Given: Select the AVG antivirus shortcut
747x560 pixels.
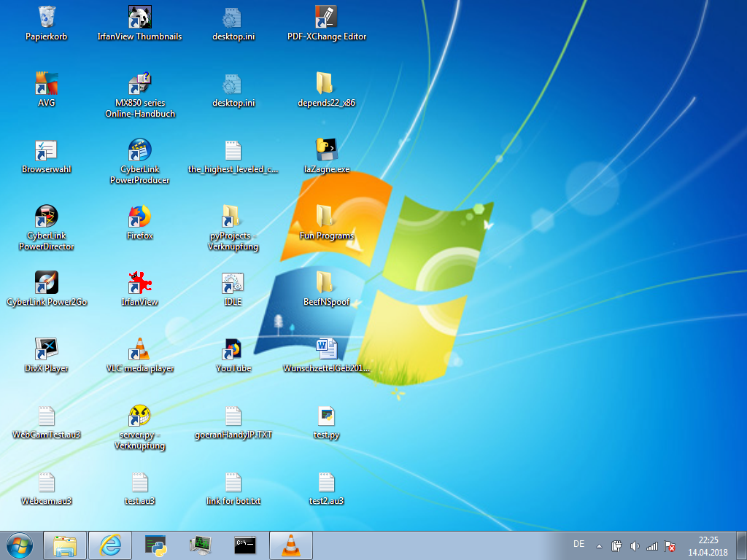Looking at the screenshot, I should tap(46, 90).
